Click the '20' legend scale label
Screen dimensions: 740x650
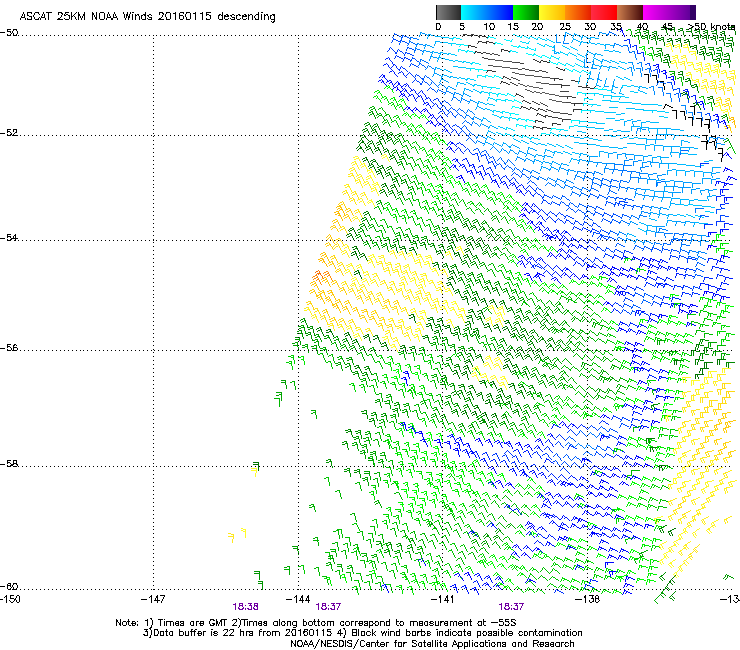[537, 27]
